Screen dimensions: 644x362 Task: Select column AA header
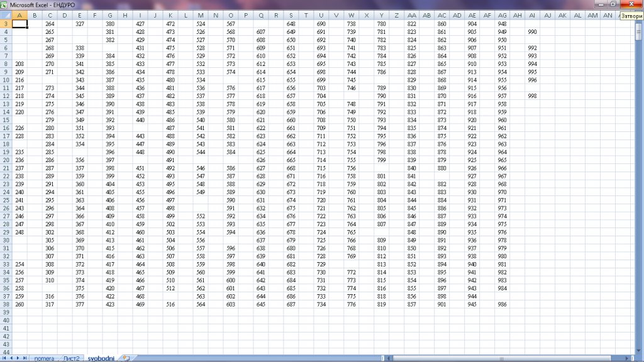pos(412,16)
